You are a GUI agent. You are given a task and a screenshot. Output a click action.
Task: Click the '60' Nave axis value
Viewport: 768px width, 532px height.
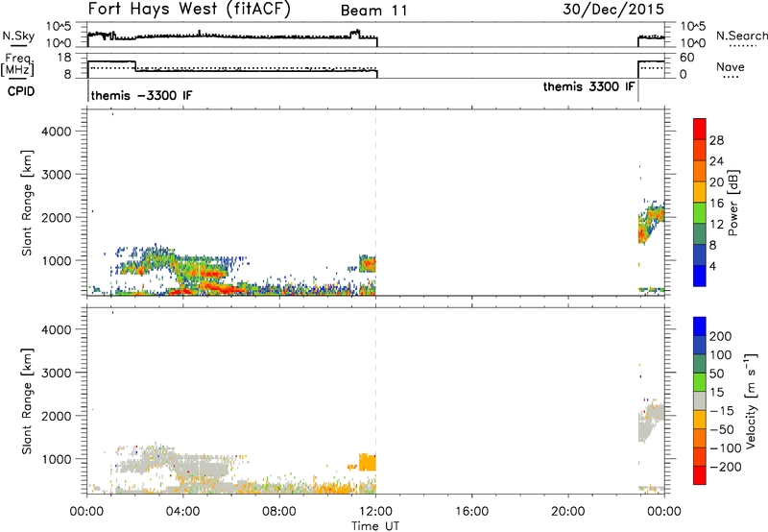click(x=686, y=58)
